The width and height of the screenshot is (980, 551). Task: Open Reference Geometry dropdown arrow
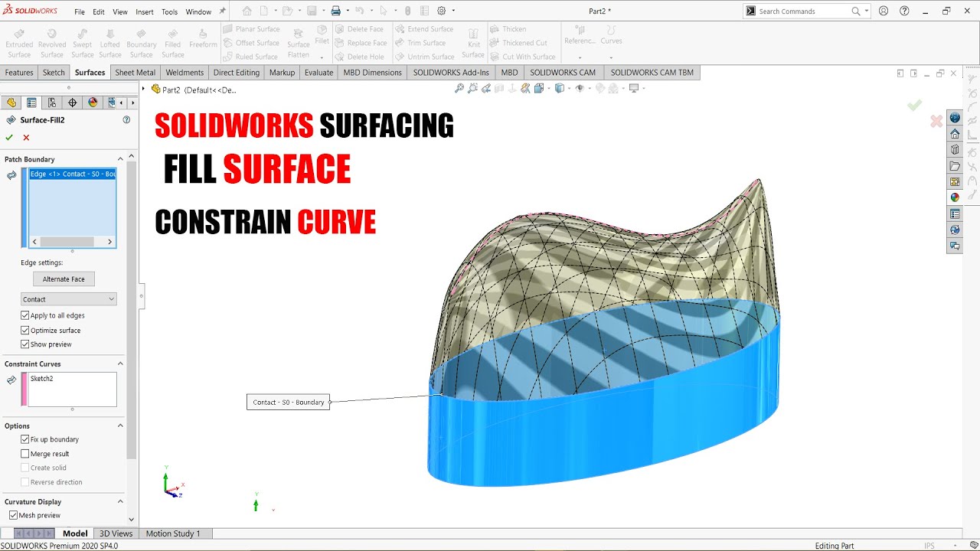tap(580, 58)
